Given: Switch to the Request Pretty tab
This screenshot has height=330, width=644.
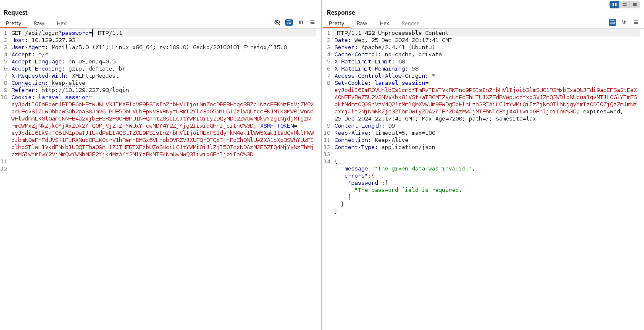Looking at the screenshot, I should pyautogui.click(x=13, y=24).
